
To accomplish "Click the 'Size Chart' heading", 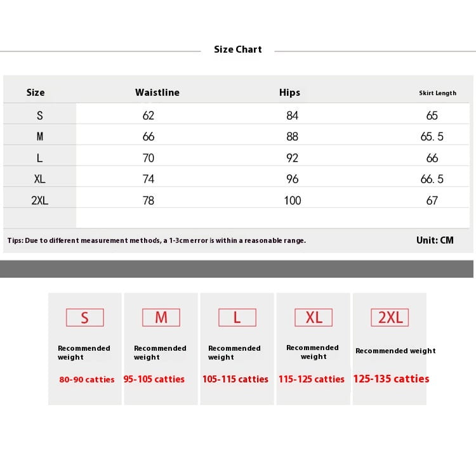I will tap(238, 49).
